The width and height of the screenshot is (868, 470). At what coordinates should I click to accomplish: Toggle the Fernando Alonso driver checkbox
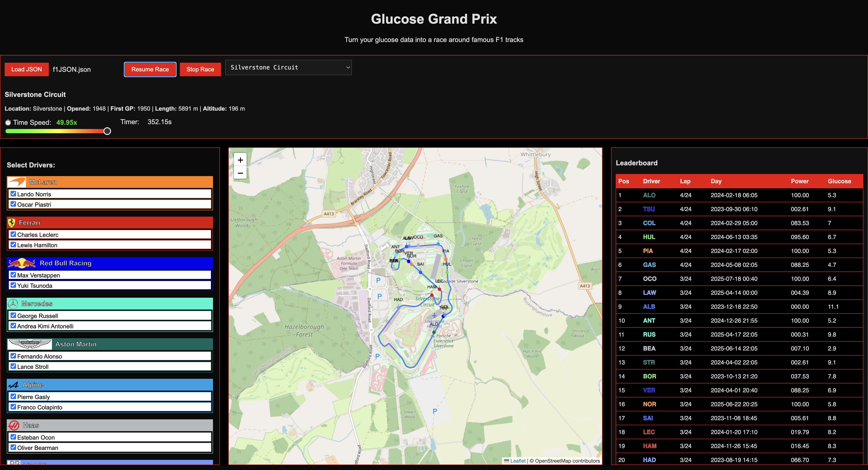point(13,356)
